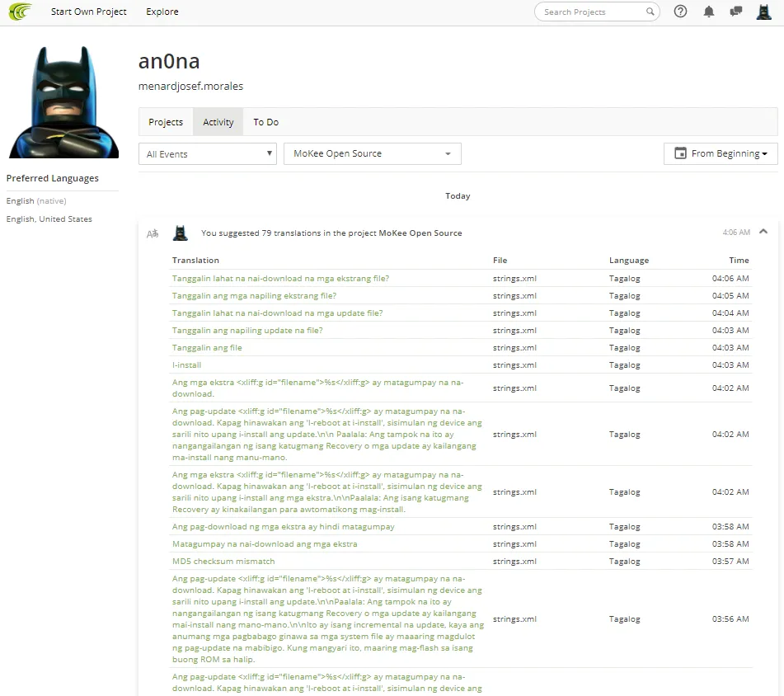Click the Time column header
The image size is (784, 696).
(x=739, y=261)
